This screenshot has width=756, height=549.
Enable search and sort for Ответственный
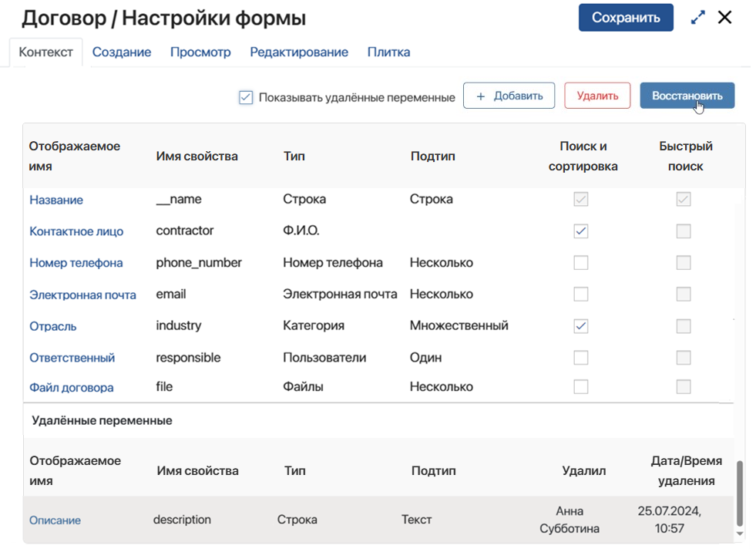[581, 358]
